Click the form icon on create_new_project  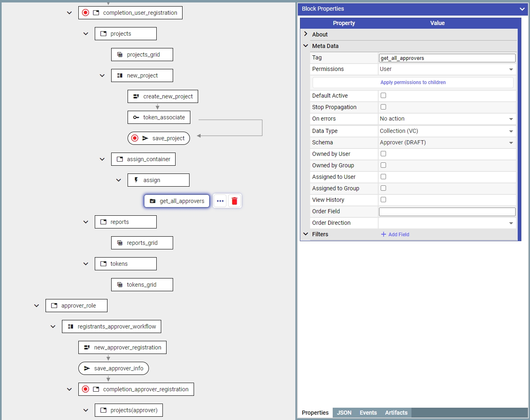coord(136,96)
